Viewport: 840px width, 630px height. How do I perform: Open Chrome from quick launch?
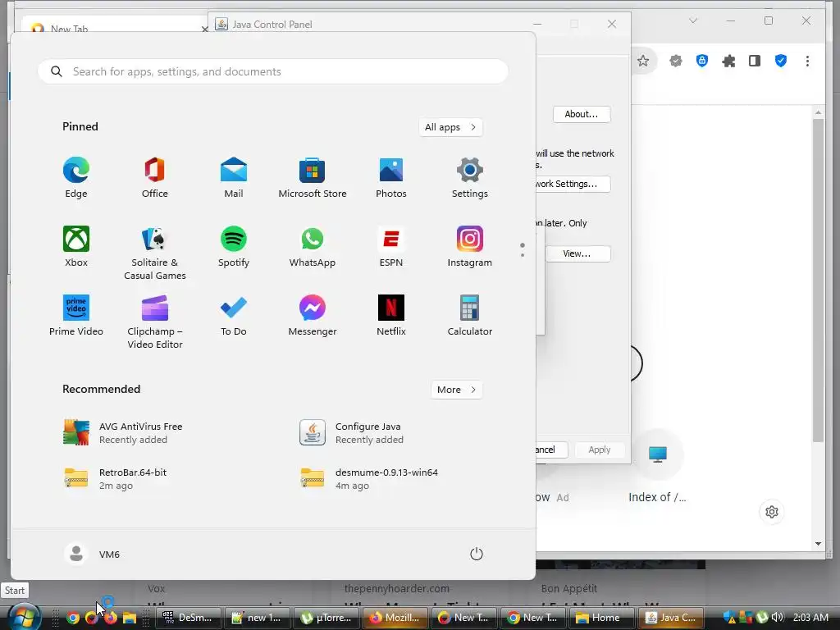(x=73, y=618)
